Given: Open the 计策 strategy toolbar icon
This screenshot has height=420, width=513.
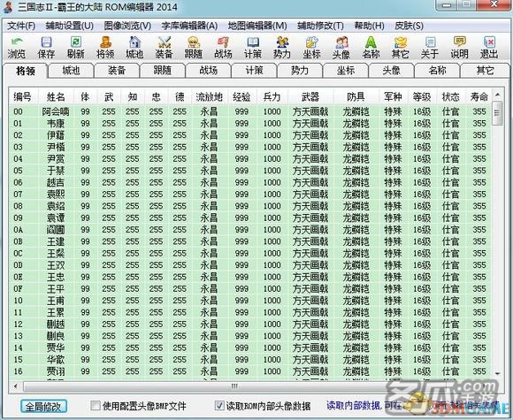Looking at the screenshot, I should 253,48.
